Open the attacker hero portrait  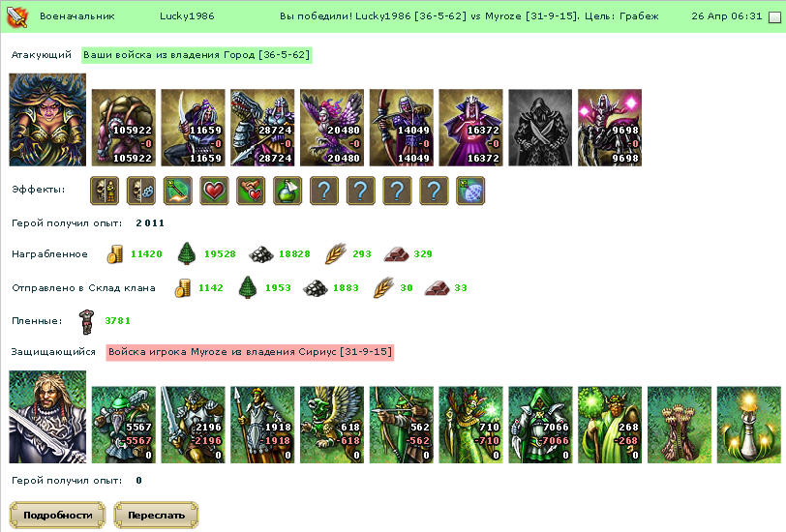[47, 120]
